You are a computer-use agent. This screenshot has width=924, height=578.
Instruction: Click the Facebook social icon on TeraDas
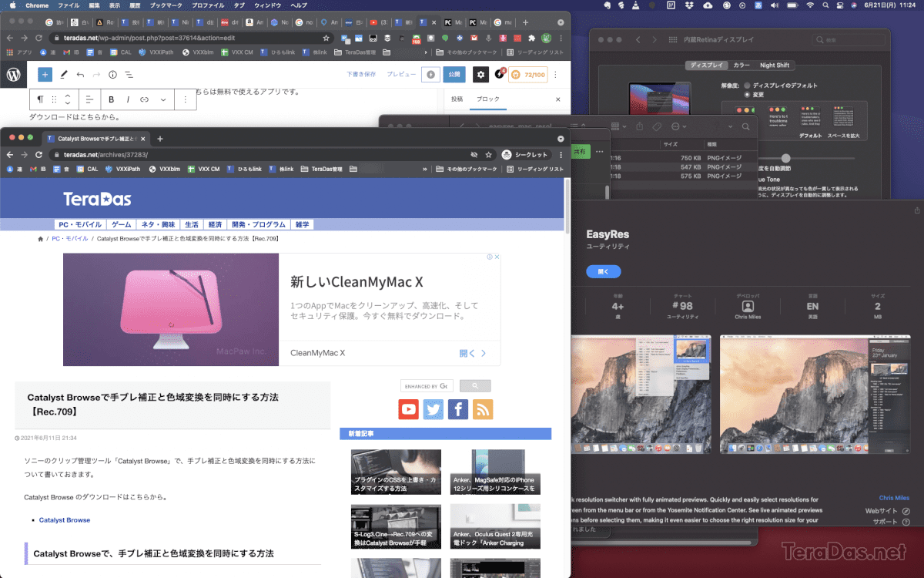[x=458, y=409]
